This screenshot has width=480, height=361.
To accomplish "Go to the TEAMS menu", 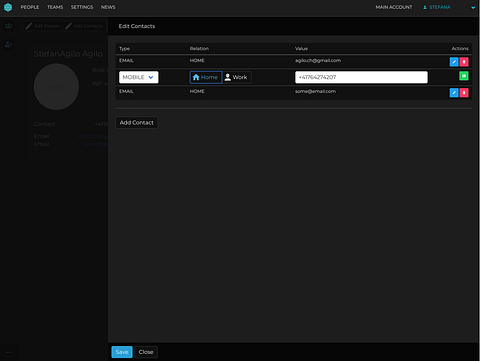I will (55, 7).
